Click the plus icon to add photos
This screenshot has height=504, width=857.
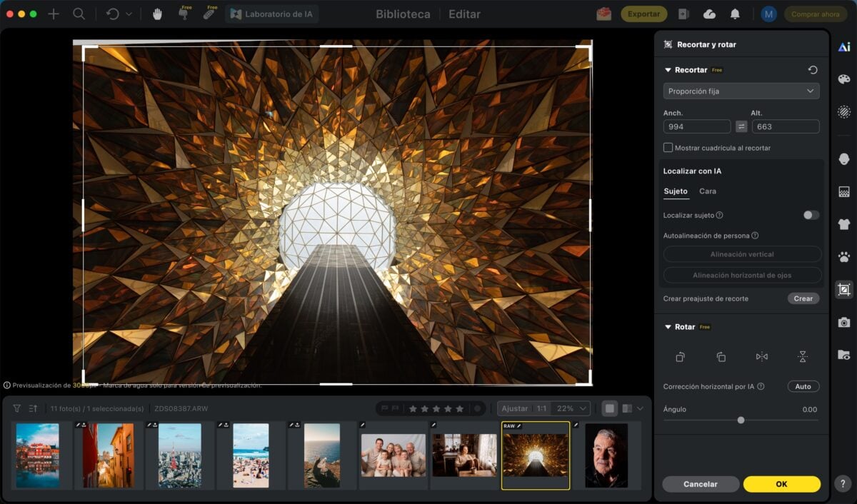(53, 14)
